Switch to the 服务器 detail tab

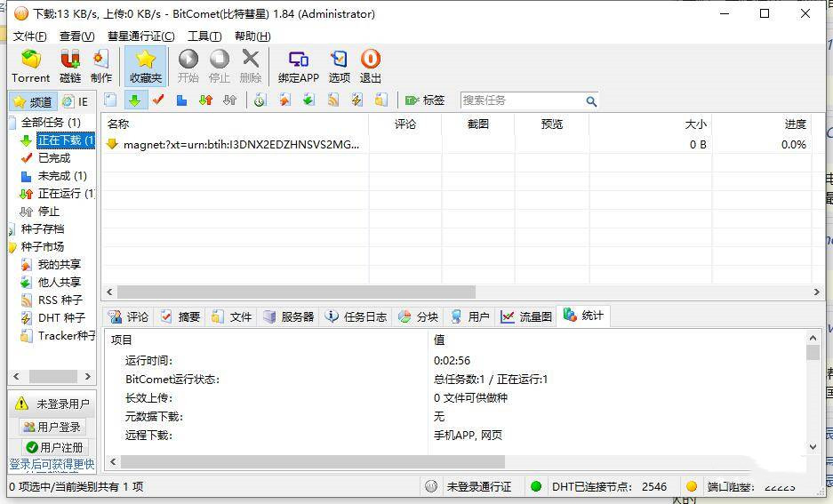[289, 316]
